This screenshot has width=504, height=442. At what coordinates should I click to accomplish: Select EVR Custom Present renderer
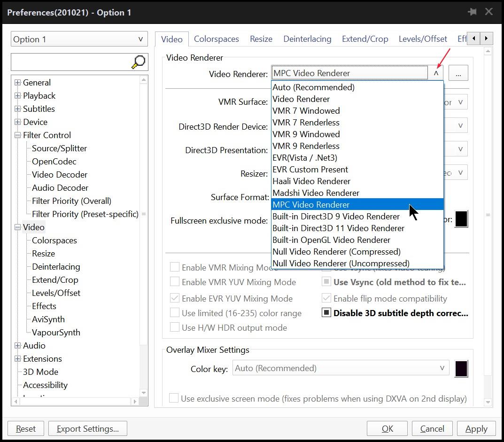tap(357, 170)
